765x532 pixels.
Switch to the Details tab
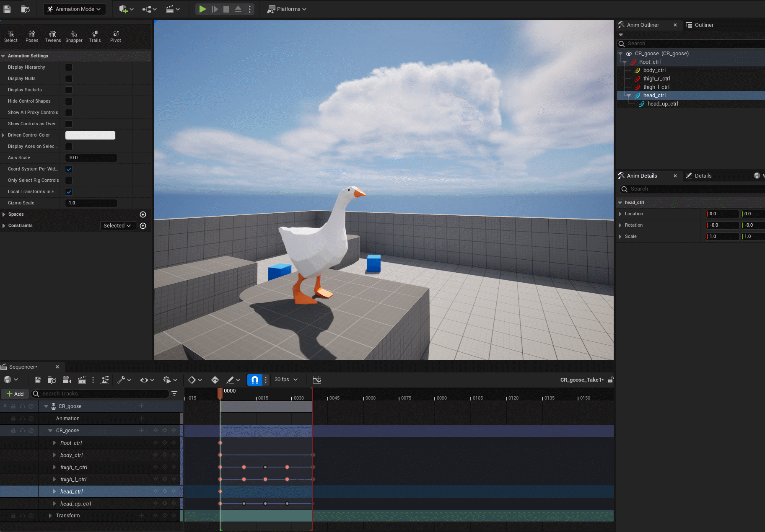[x=699, y=176]
